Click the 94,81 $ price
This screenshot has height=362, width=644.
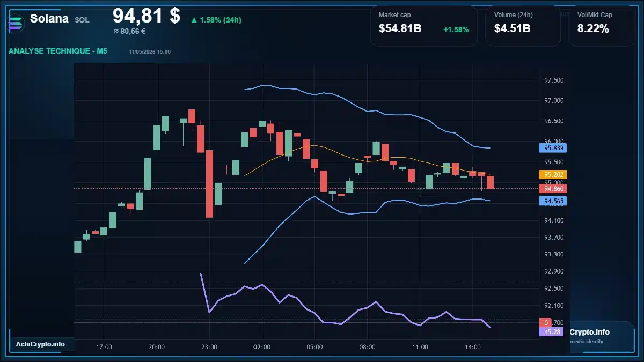coord(147,16)
